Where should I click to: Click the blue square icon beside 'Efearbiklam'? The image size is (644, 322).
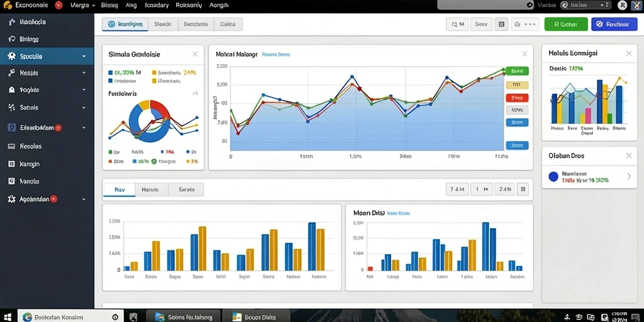point(12,128)
